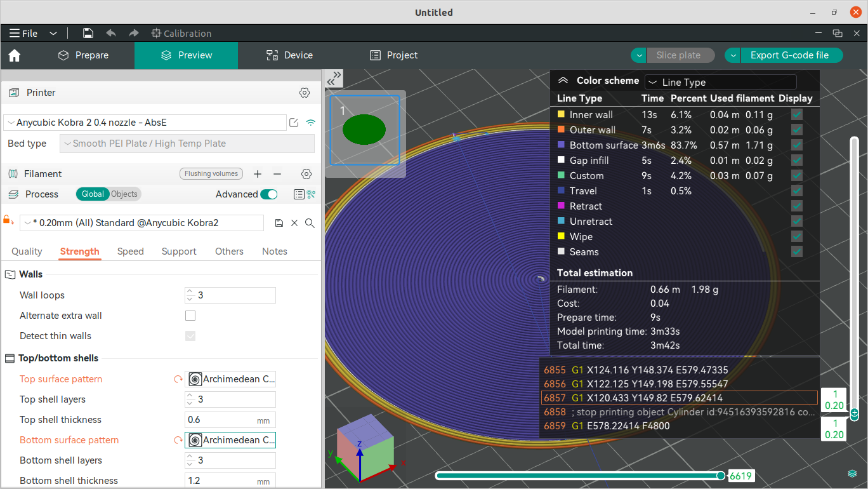
Task: Expand the Bottom surface pattern dropdown
Action: click(230, 440)
